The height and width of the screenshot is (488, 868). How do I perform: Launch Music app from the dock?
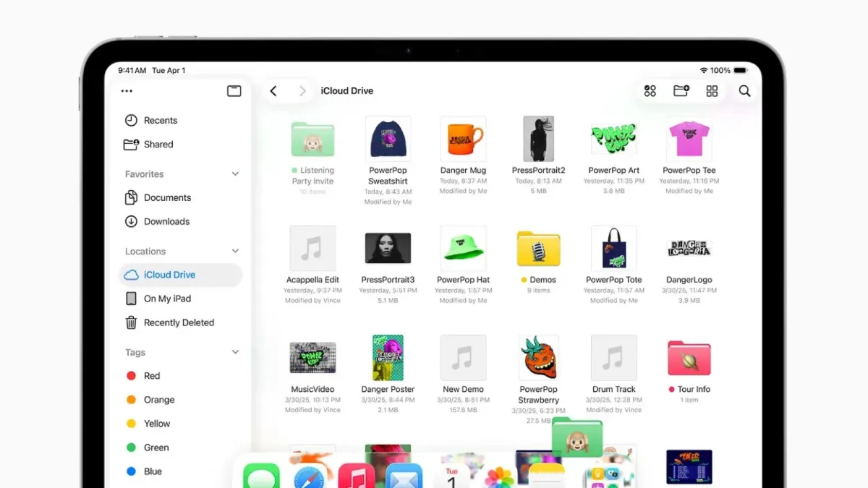coord(357,476)
